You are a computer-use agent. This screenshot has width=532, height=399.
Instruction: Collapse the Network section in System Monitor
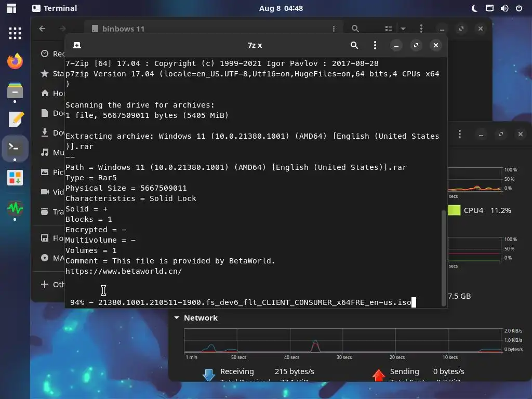click(x=177, y=318)
